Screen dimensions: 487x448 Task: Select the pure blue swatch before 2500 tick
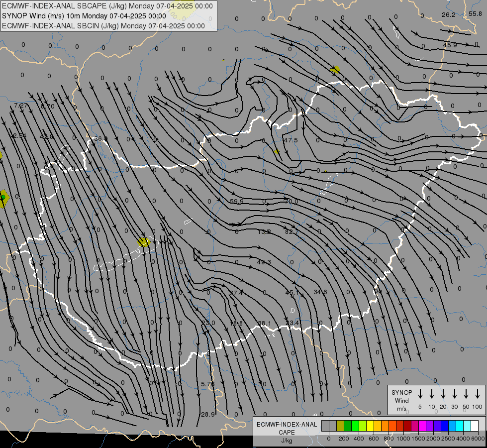click(x=444, y=426)
